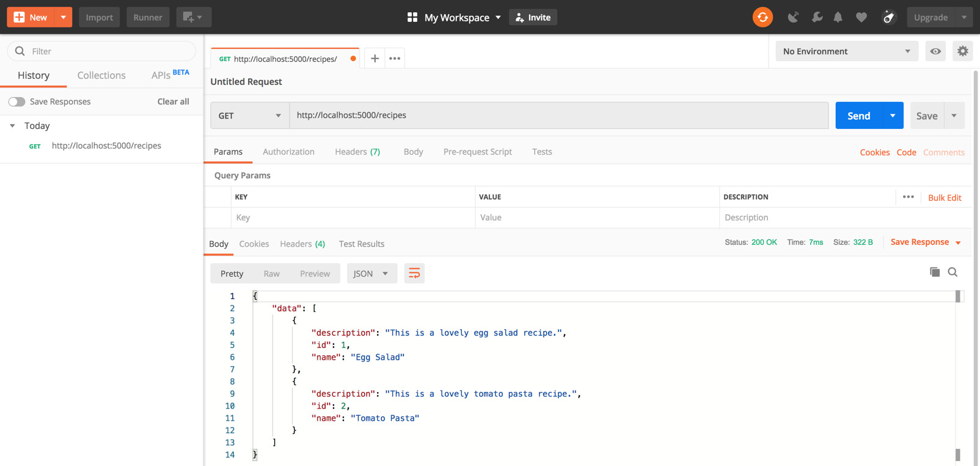Open the Comments link

(944, 152)
